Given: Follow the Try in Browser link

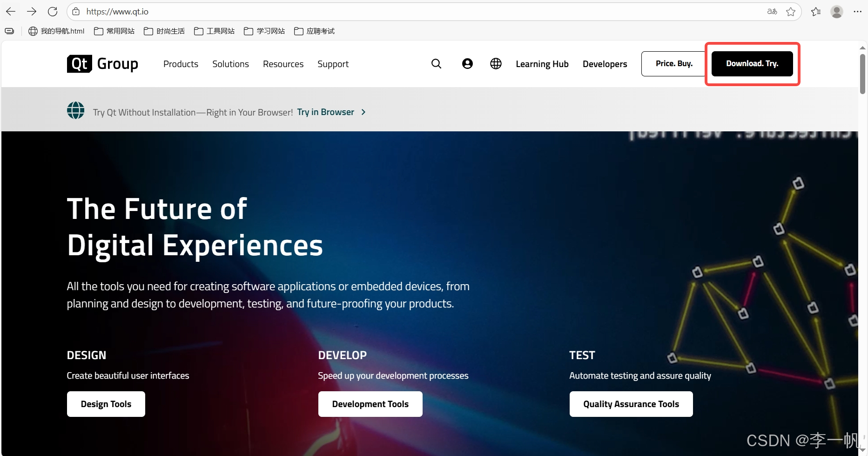Looking at the screenshot, I should (325, 112).
